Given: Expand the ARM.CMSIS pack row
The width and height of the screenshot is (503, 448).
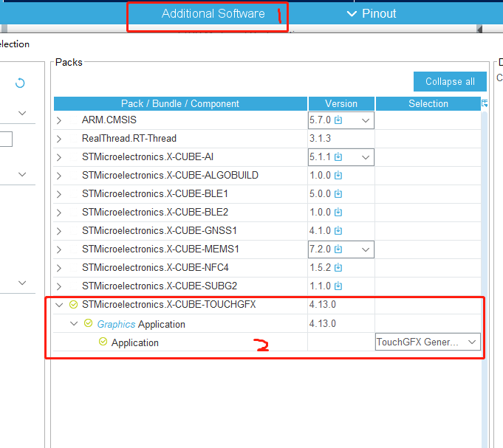Looking at the screenshot, I should pos(58,120).
